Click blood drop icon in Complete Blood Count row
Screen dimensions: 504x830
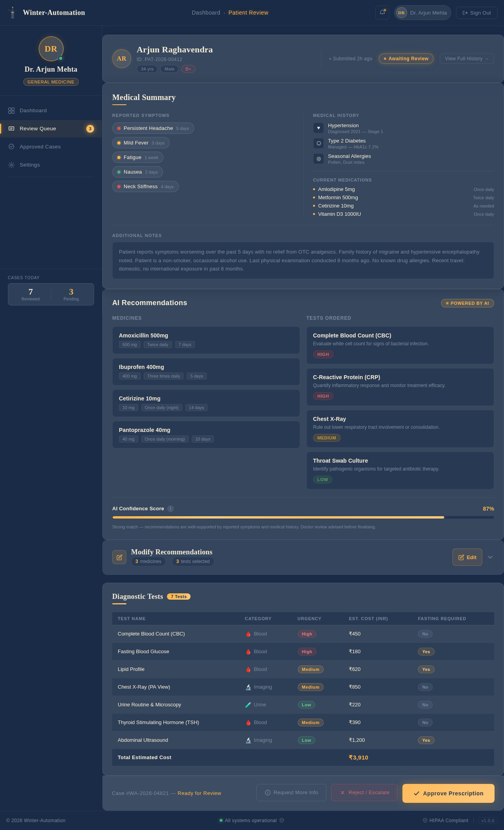(248, 634)
